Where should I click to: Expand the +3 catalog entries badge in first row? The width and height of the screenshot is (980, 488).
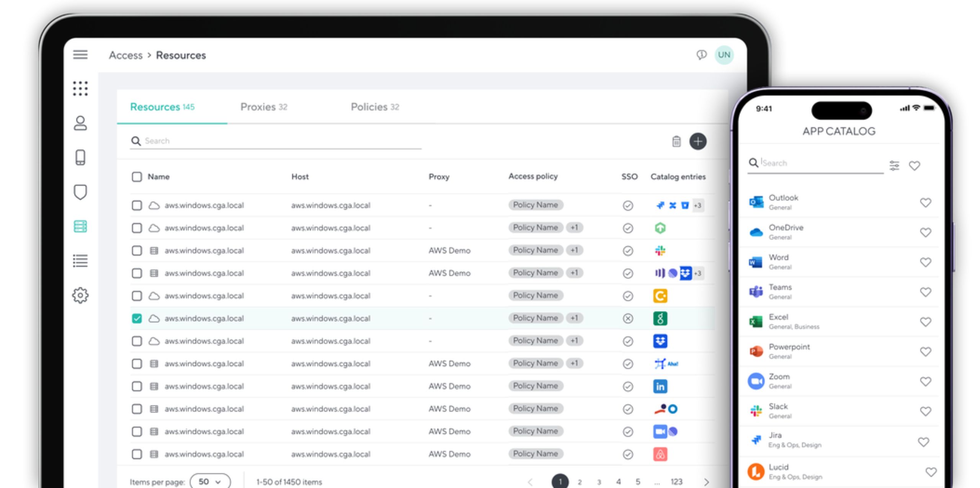(x=698, y=206)
